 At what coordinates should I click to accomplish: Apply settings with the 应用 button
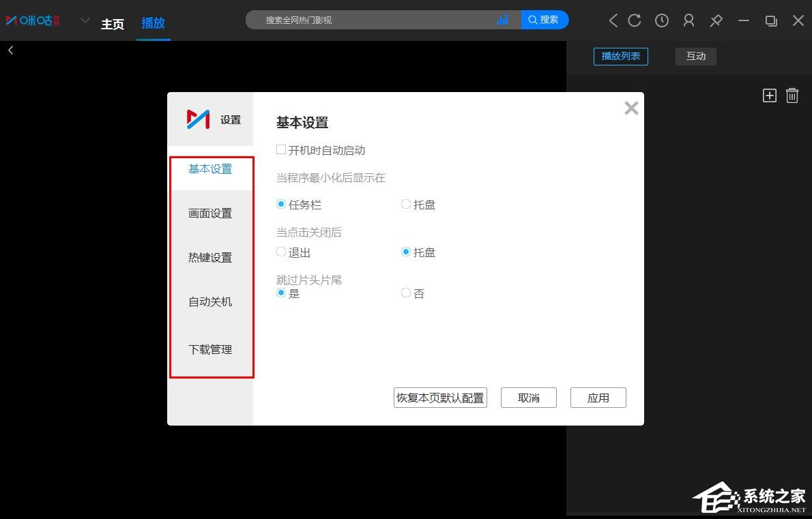click(x=598, y=398)
